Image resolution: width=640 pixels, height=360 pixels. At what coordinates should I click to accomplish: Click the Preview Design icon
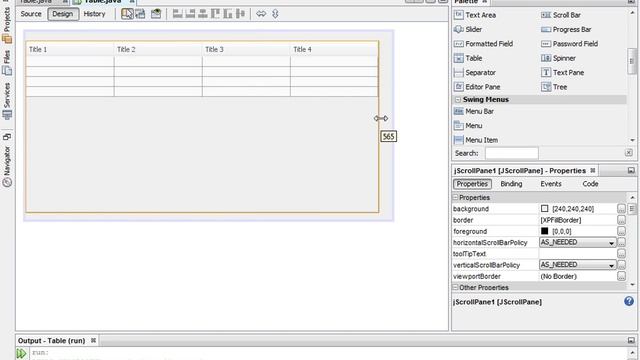(x=156, y=14)
